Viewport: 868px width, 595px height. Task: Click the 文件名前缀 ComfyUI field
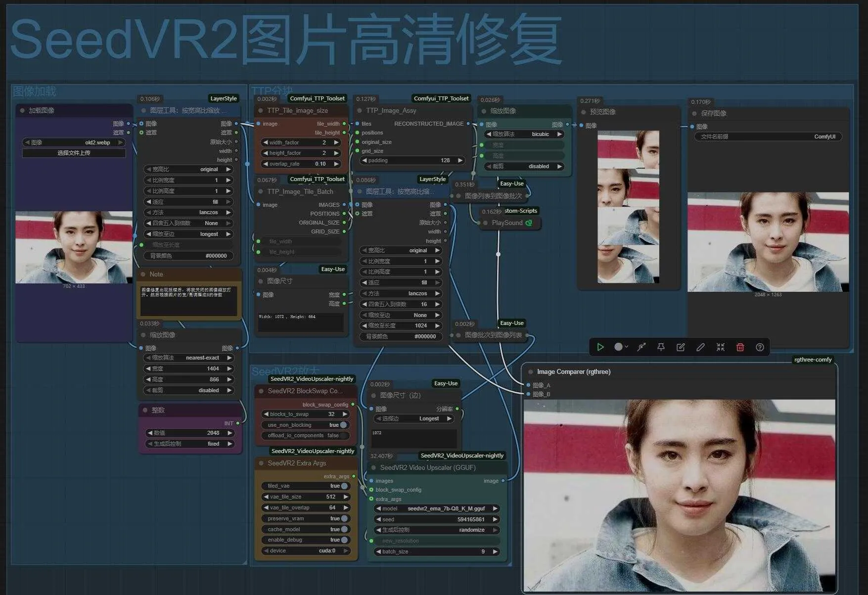[768, 137]
